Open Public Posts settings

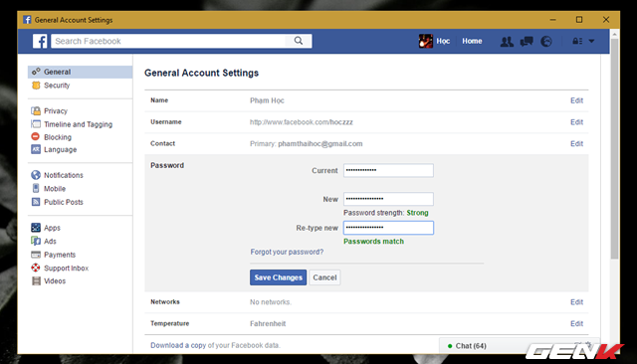[x=64, y=202]
